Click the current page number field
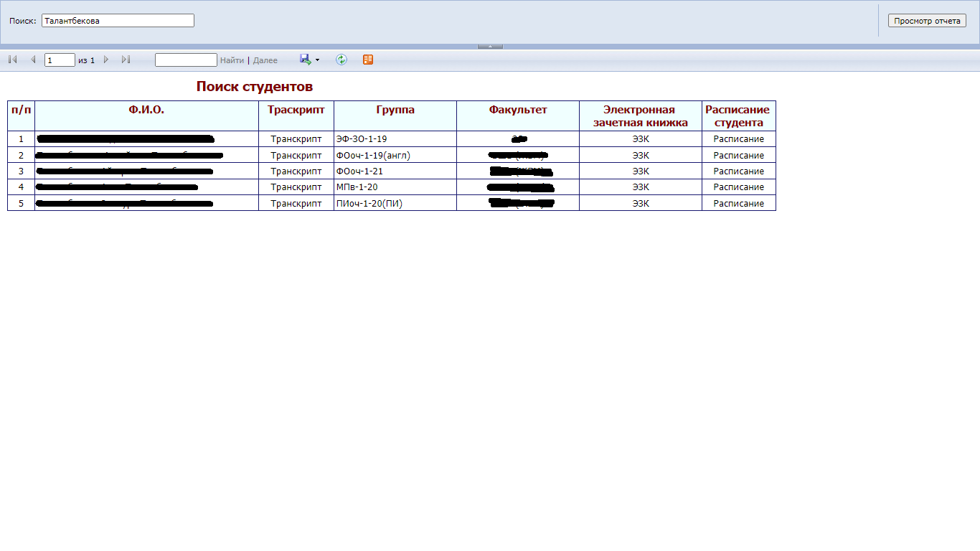Viewport: 980px width, 551px height. coord(60,60)
